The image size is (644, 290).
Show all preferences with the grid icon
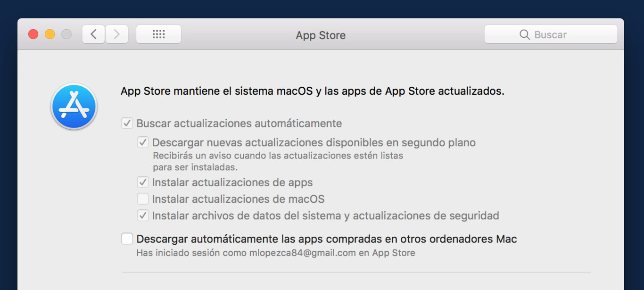pyautogui.click(x=158, y=34)
